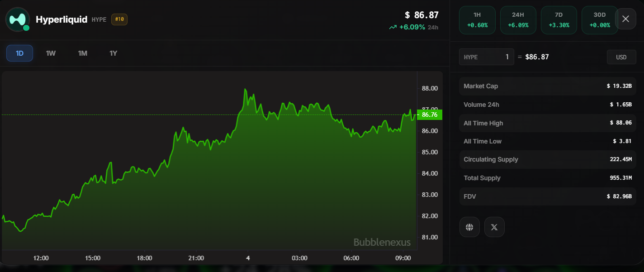Click the Hyperliquid coin logo
644x272 pixels.
tap(18, 19)
